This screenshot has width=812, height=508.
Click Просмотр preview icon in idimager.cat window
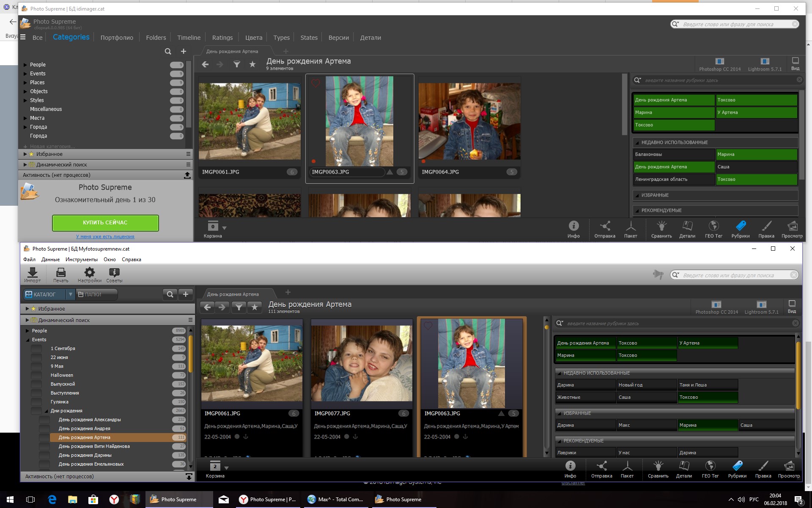click(x=792, y=229)
